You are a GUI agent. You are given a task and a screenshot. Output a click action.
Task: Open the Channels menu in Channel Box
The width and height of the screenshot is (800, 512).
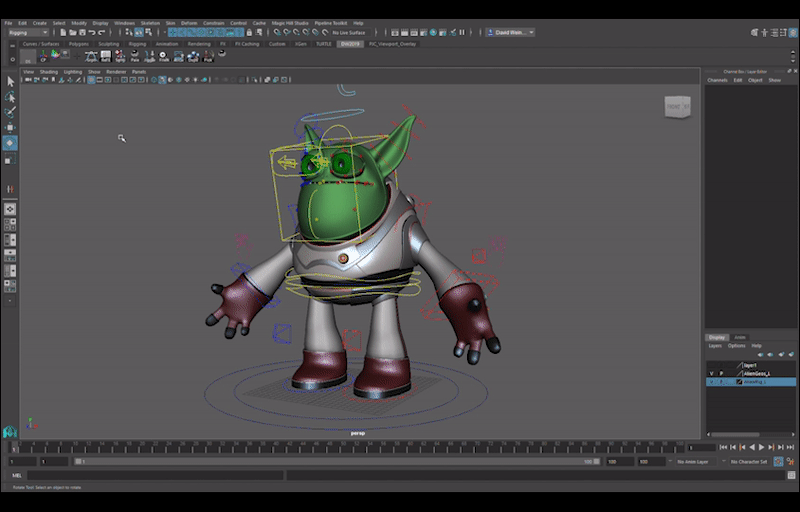point(717,81)
